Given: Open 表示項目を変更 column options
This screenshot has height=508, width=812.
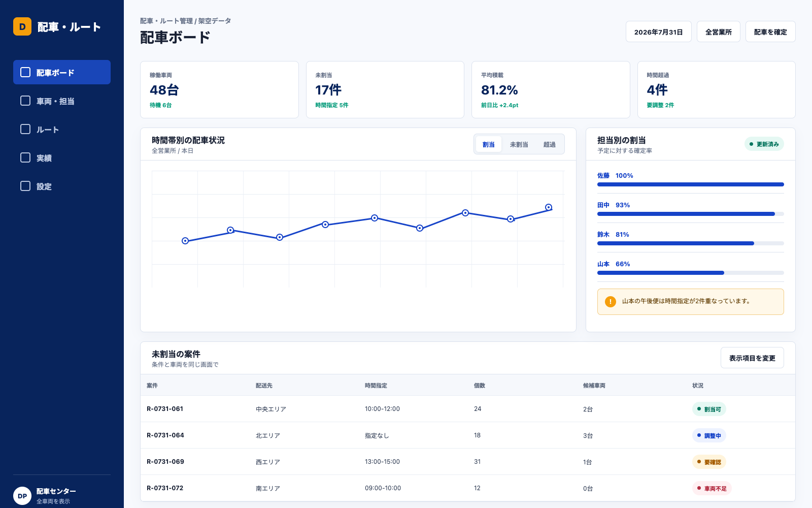Looking at the screenshot, I should pyautogui.click(x=752, y=358).
